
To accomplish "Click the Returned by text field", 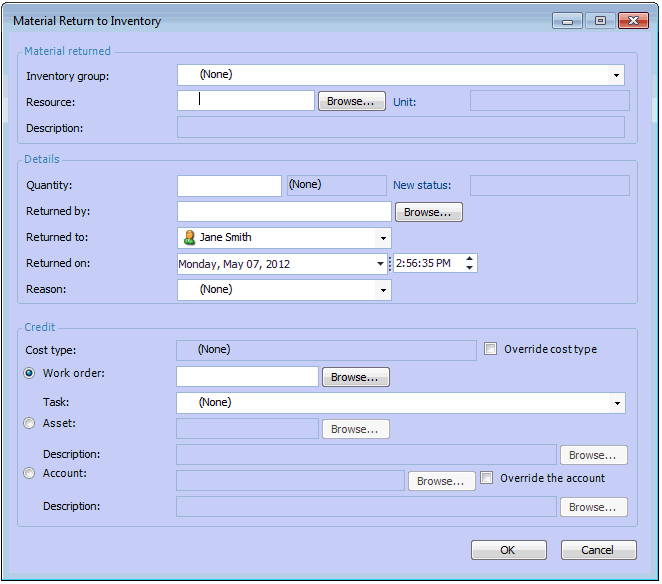I will pos(284,212).
